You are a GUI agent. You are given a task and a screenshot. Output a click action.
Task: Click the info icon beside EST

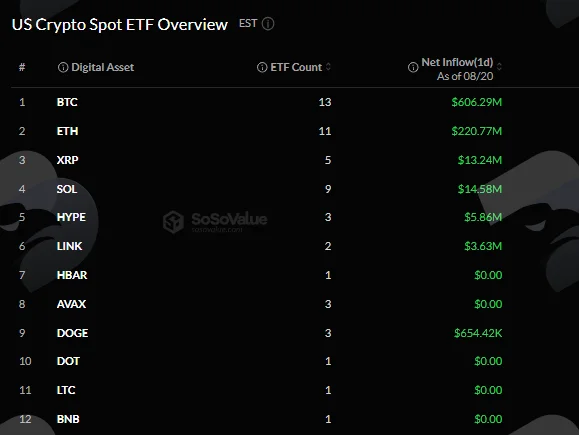[x=268, y=24]
